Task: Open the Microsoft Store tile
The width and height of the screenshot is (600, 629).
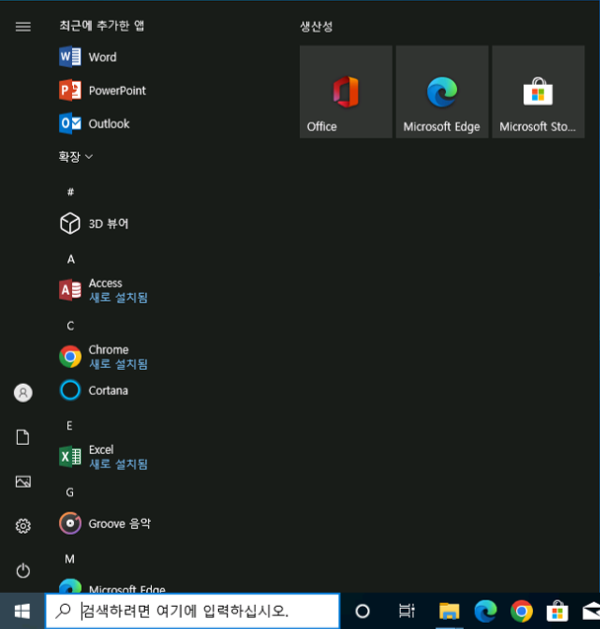Action: (538, 92)
